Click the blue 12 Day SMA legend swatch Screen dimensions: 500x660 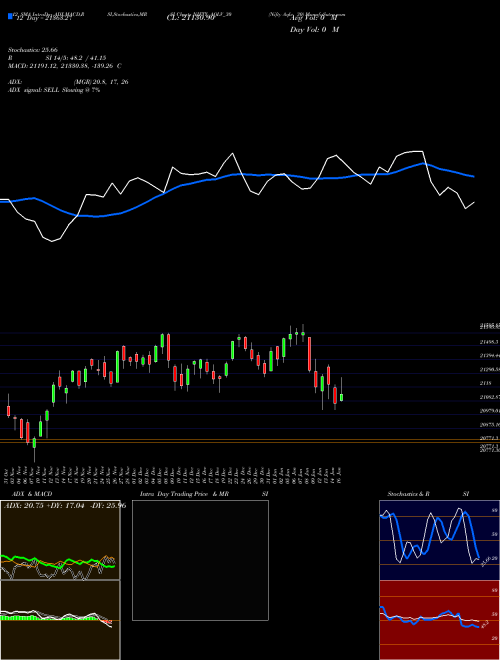click(10, 16)
